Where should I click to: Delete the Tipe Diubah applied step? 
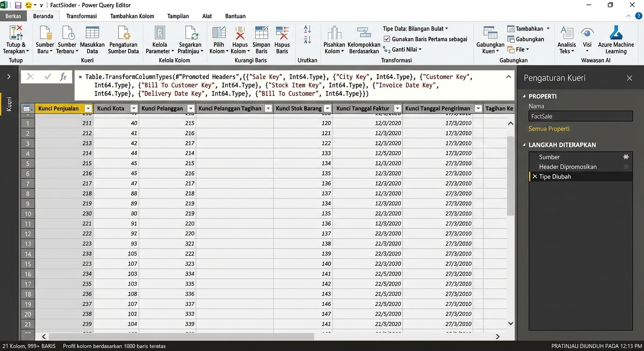pyautogui.click(x=534, y=176)
